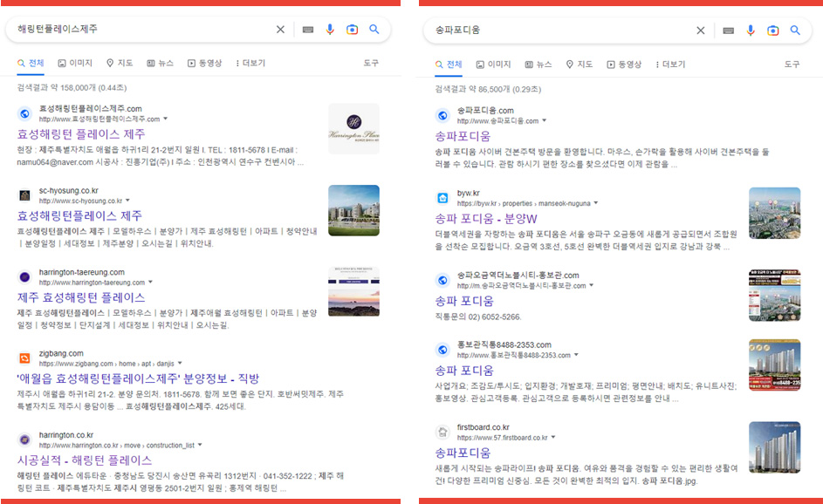Click the byw.kr site favicon
This screenshot has height=504, width=823.
(x=442, y=198)
